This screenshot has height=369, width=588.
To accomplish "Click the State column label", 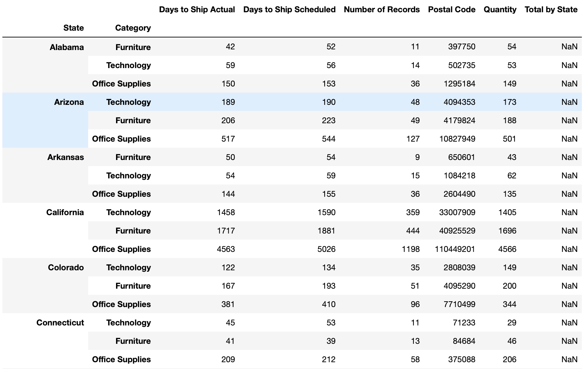I will 73,28.
